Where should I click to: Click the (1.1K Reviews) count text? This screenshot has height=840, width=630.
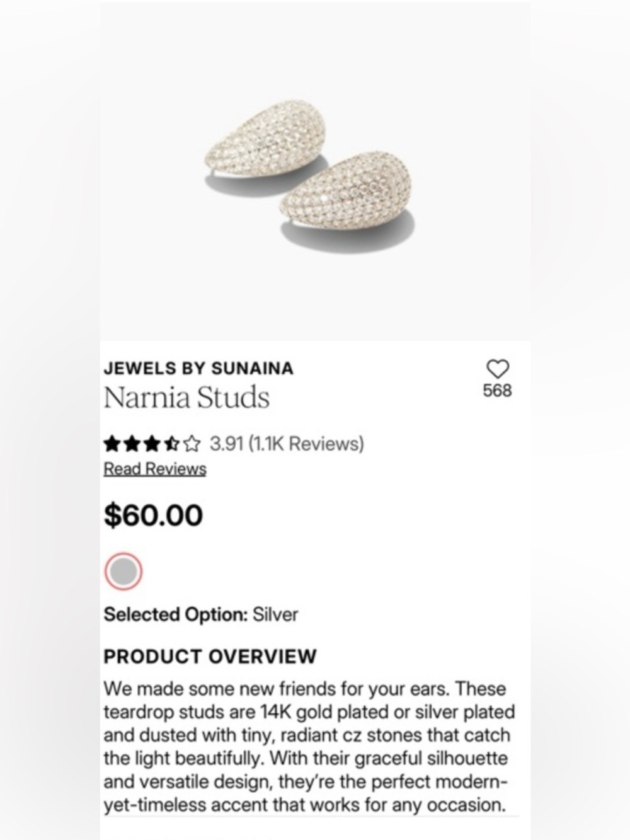click(306, 444)
